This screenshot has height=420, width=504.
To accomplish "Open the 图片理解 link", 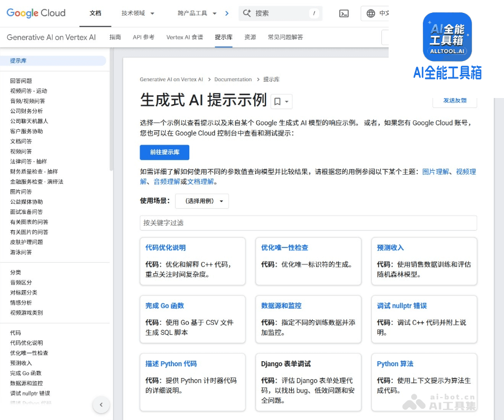I will tap(436, 172).
